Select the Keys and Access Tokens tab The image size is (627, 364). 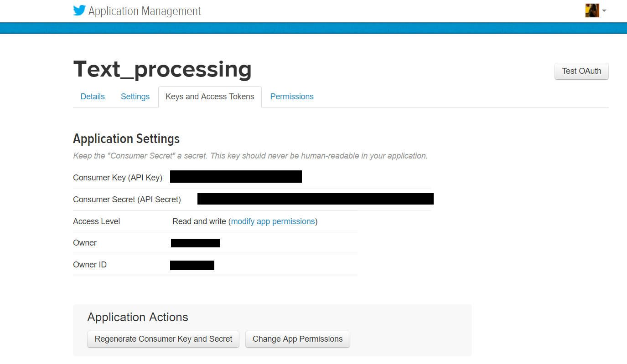pos(210,97)
